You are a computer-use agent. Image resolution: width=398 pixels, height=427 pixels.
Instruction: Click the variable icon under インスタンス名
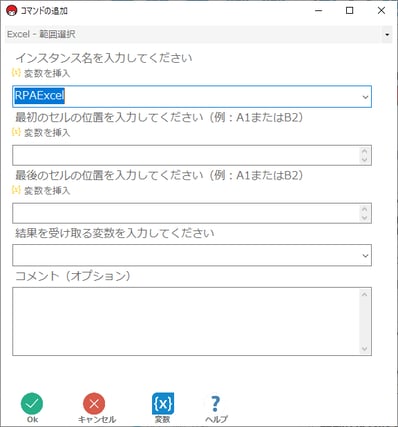click(16, 72)
